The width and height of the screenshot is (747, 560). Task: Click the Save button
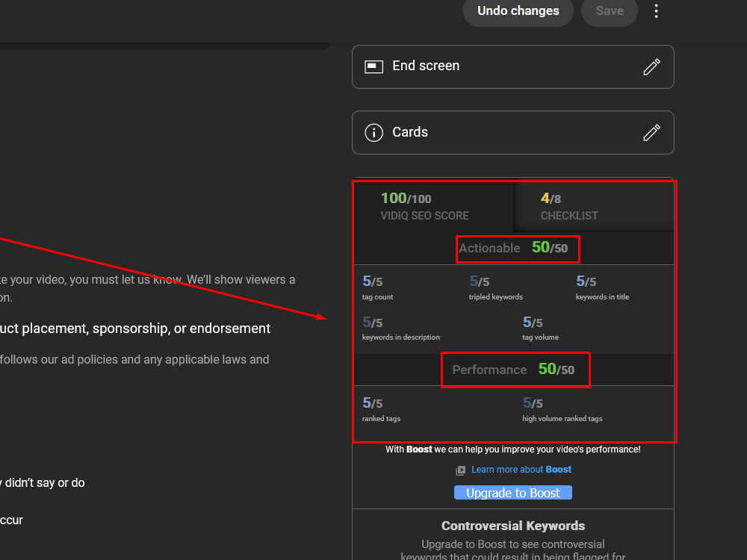tap(610, 11)
